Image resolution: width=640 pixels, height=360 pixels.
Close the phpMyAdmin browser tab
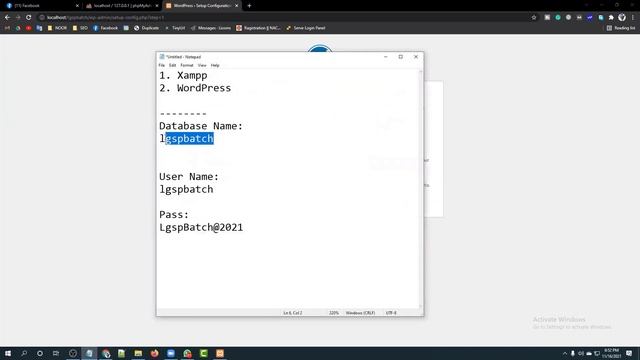tap(157, 6)
